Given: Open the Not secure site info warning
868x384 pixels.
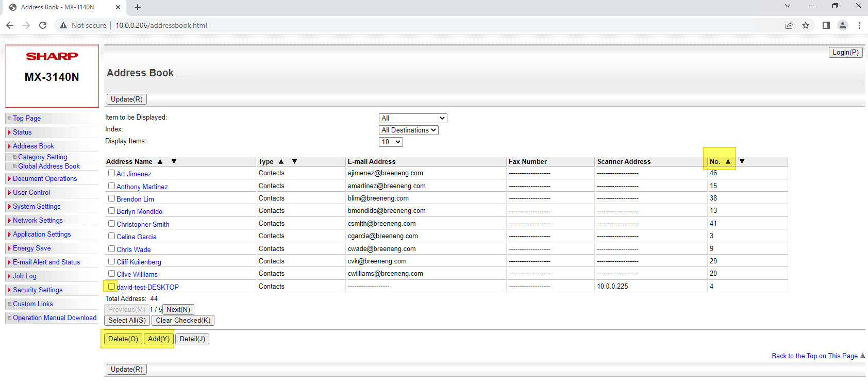Looking at the screenshot, I should pos(83,25).
